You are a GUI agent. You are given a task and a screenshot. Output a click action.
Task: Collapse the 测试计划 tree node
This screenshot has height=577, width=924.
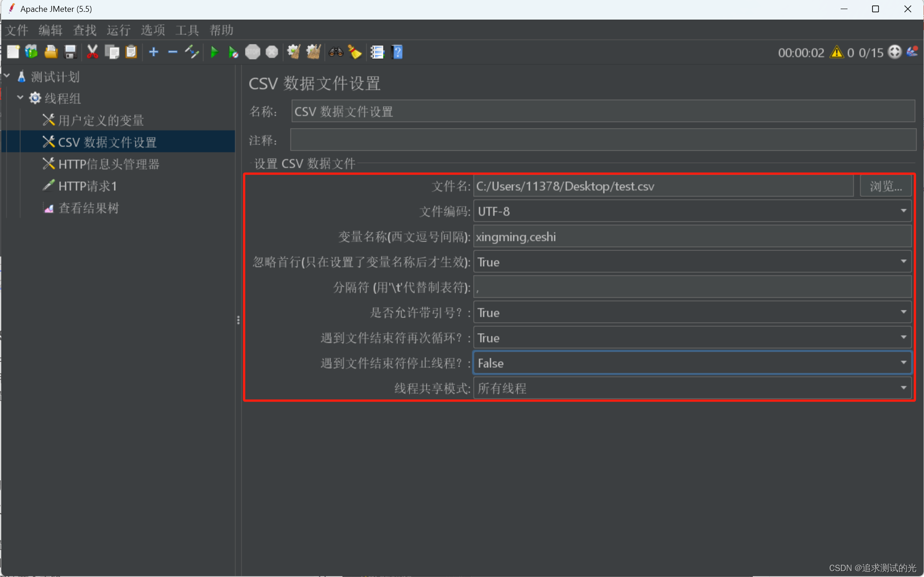7,76
